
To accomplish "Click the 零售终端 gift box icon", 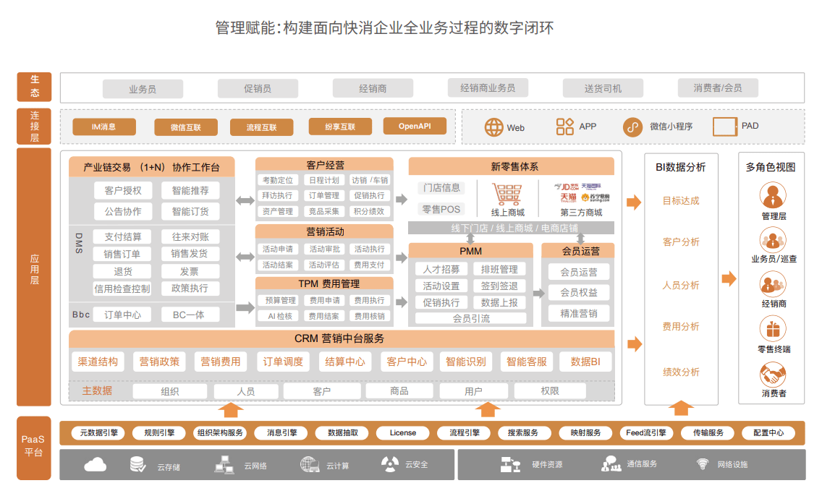I will [773, 329].
